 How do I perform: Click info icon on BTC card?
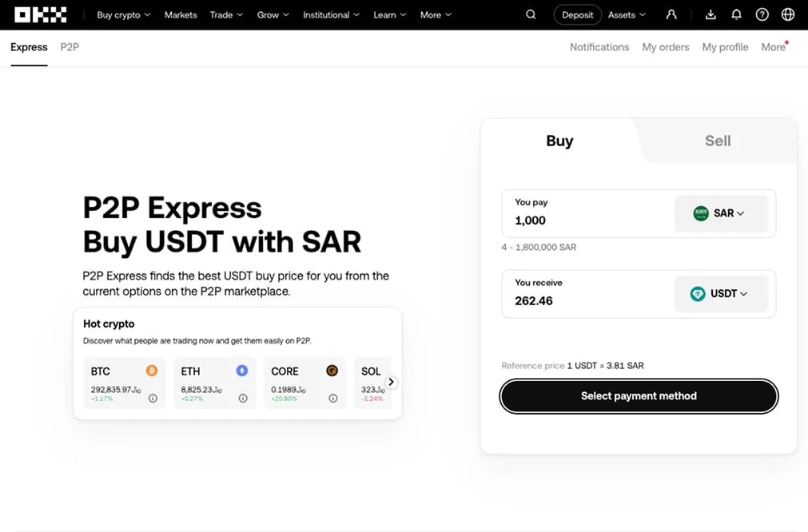pyautogui.click(x=153, y=398)
